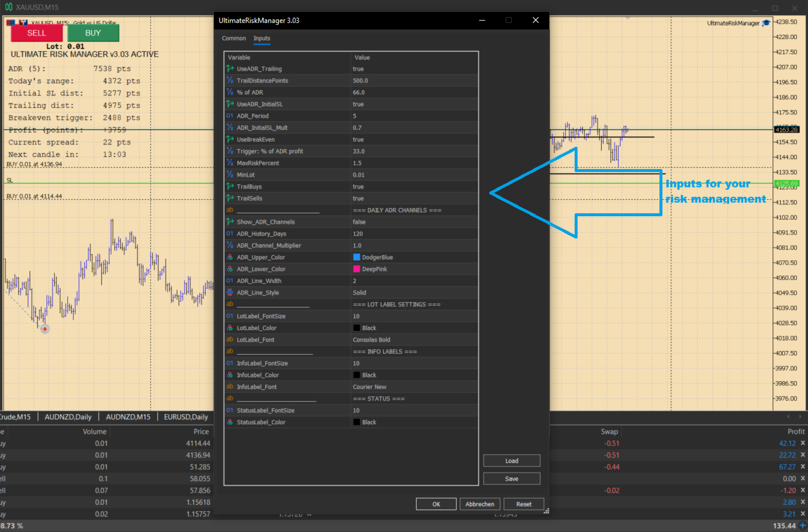Click the red SELL button on chart

[37, 33]
